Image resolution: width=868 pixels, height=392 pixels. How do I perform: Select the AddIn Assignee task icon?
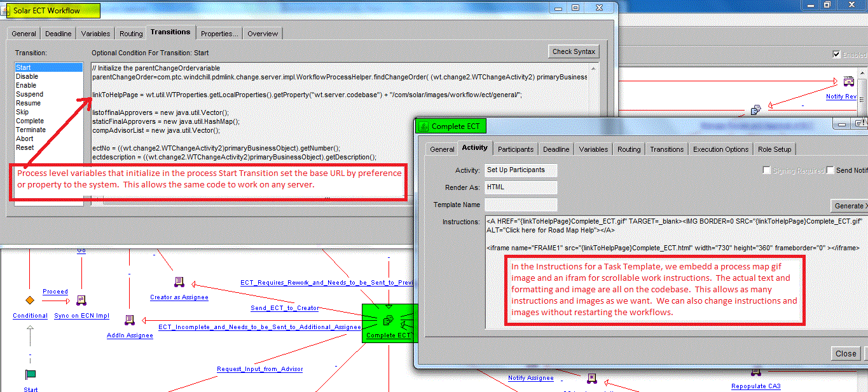(x=130, y=320)
